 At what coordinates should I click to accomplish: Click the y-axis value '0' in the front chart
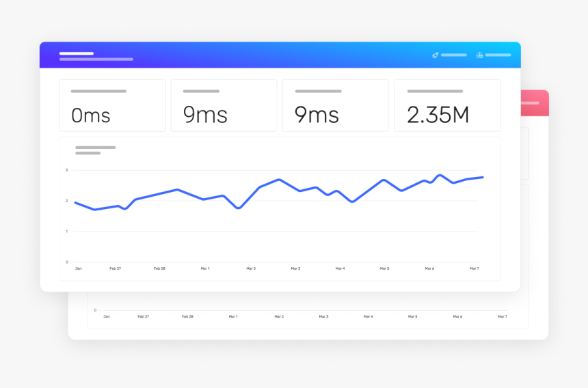click(67, 262)
